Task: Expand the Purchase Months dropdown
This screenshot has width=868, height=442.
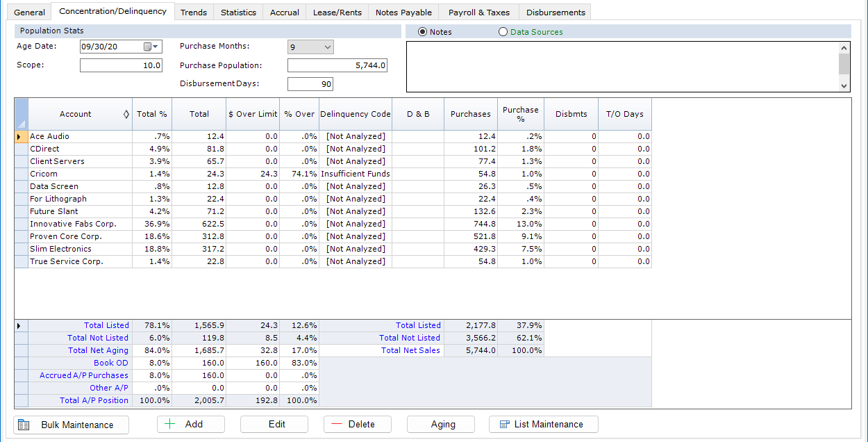Action: coord(328,47)
